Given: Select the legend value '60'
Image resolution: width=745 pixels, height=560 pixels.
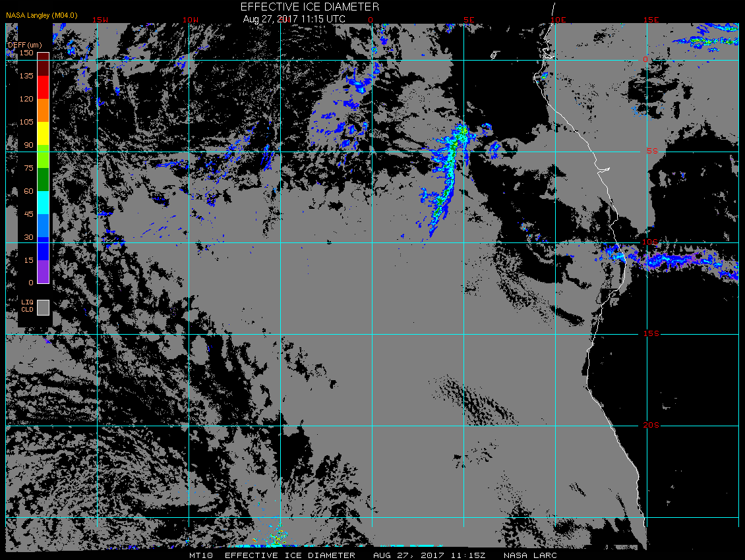Looking at the screenshot, I should (29, 191).
